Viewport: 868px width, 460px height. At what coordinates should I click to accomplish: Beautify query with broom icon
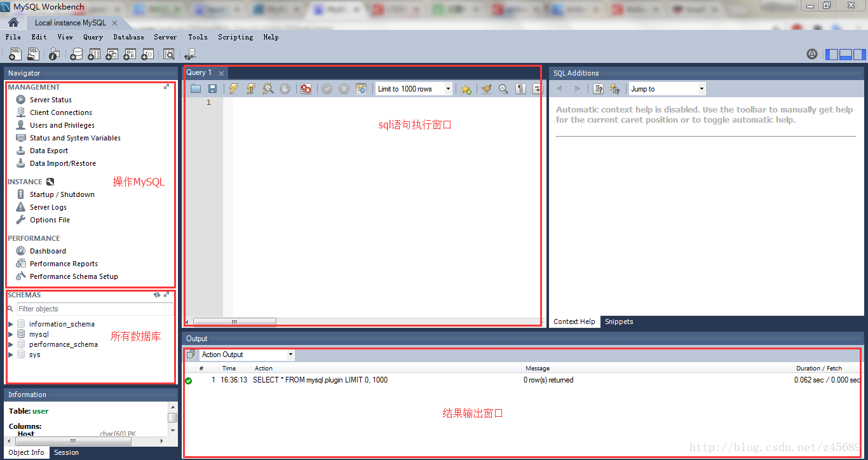click(x=486, y=89)
